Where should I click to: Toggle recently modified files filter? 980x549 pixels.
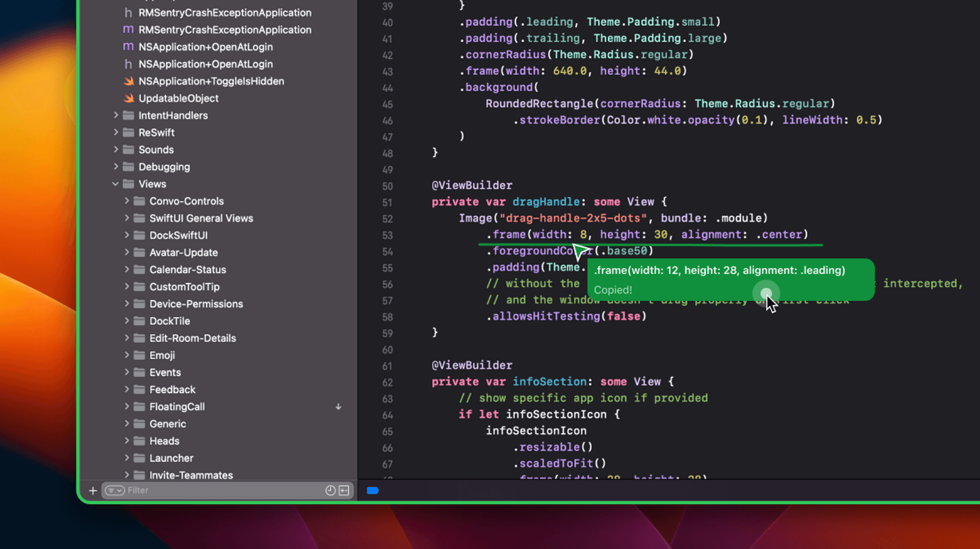[x=330, y=491]
